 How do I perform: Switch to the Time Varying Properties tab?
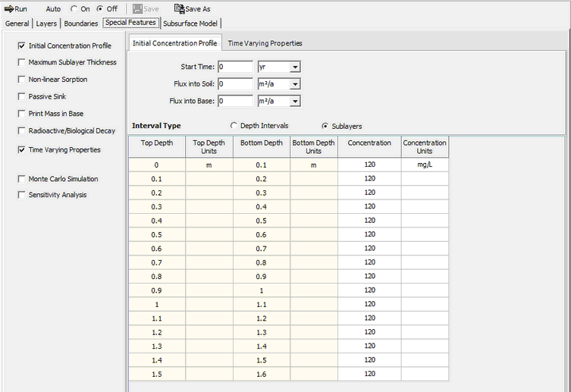point(265,43)
